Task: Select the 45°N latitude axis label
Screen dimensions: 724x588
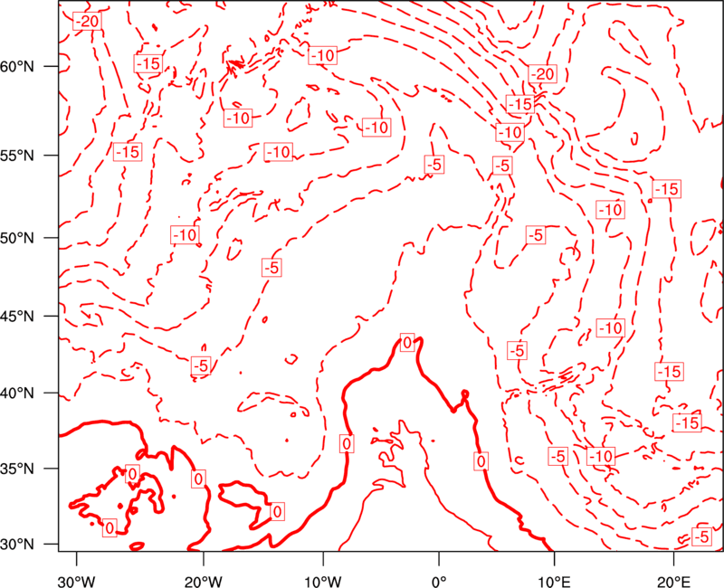Action: 17,317
